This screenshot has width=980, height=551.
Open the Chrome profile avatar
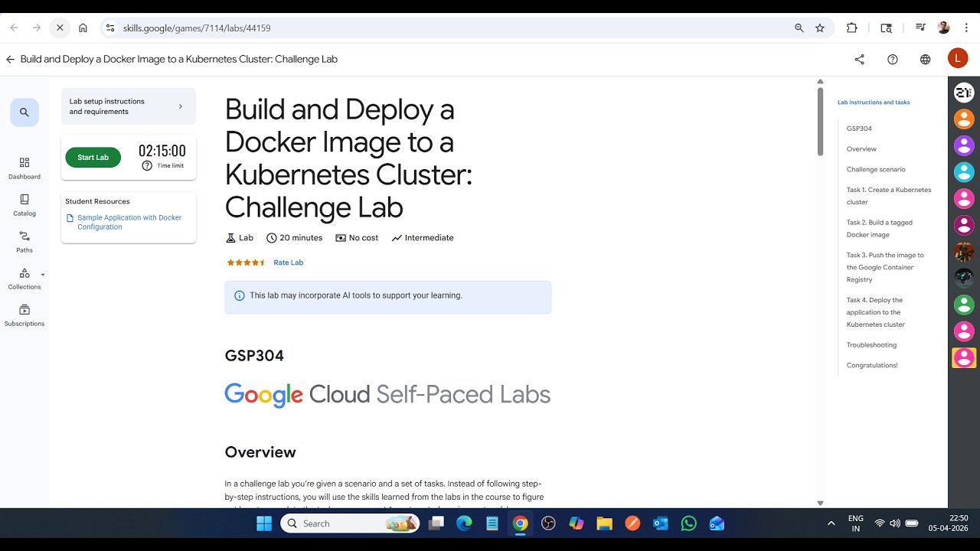(x=943, y=28)
